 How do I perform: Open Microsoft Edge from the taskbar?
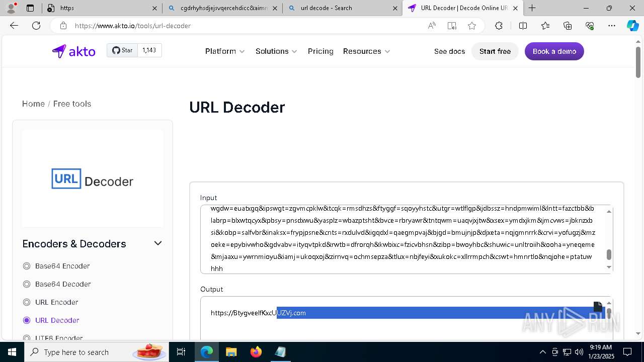[x=207, y=352]
